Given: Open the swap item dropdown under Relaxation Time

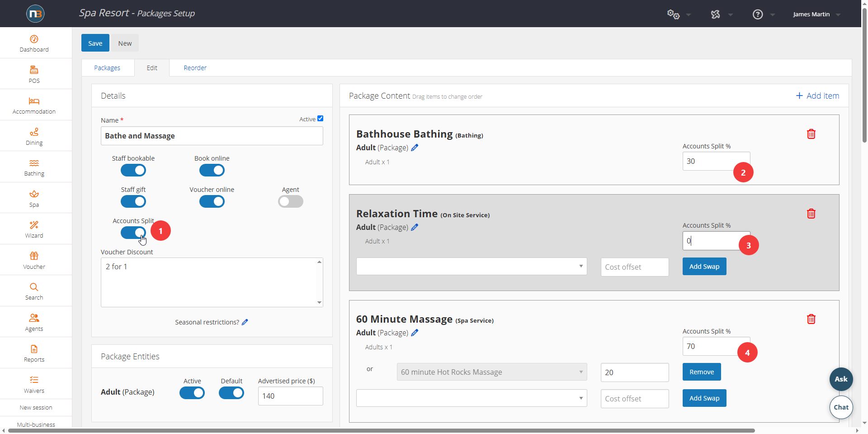Looking at the screenshot, I should coord(472,267).
